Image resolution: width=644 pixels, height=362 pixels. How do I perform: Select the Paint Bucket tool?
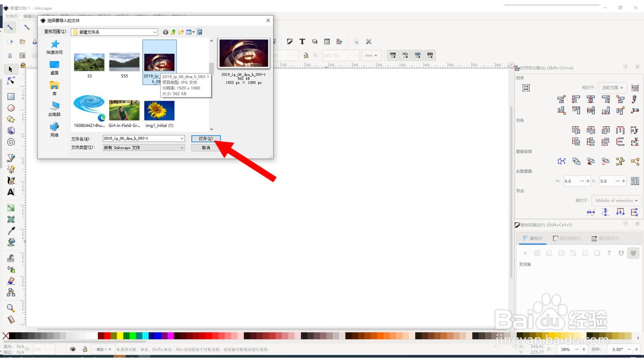point(11,242)
